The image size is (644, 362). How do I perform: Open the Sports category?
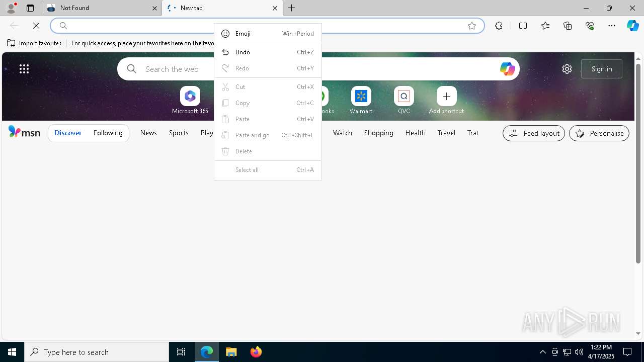179,133
